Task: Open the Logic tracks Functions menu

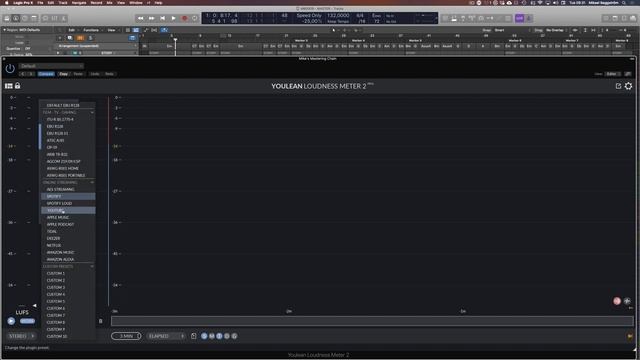Action: coord(92,30)
